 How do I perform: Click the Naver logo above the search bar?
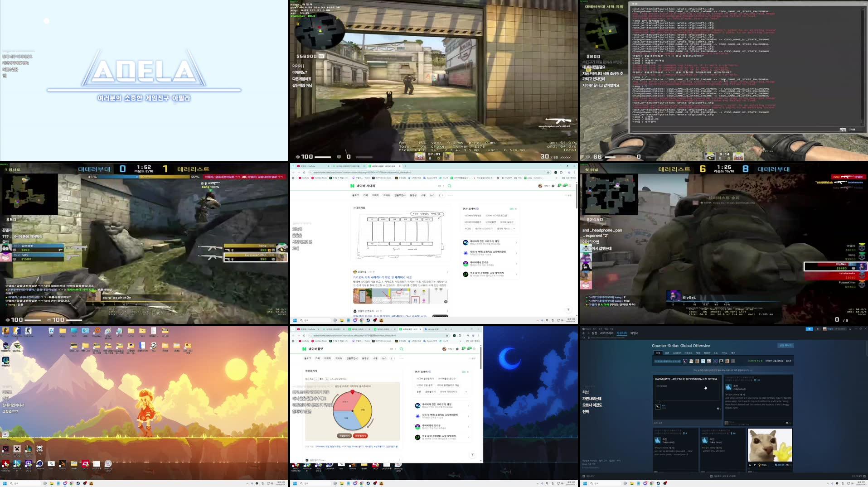pos(352,185)
